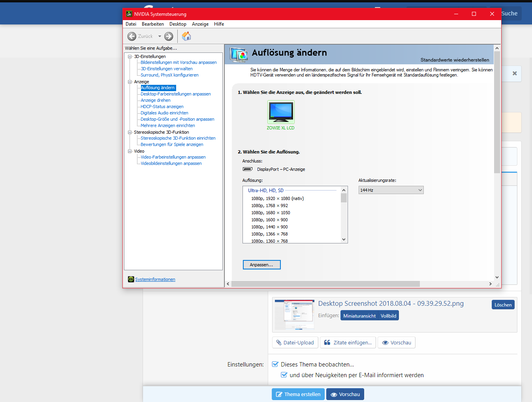Open the Anzeige menu
This screenshot has width=532, height=402.
pos(200,24)
